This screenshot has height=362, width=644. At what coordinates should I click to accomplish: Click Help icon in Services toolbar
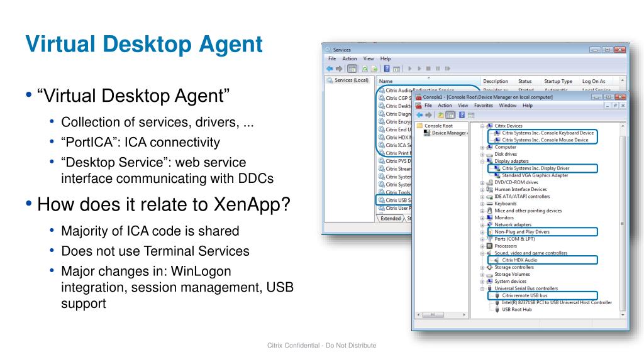click(x=387, y=69)
